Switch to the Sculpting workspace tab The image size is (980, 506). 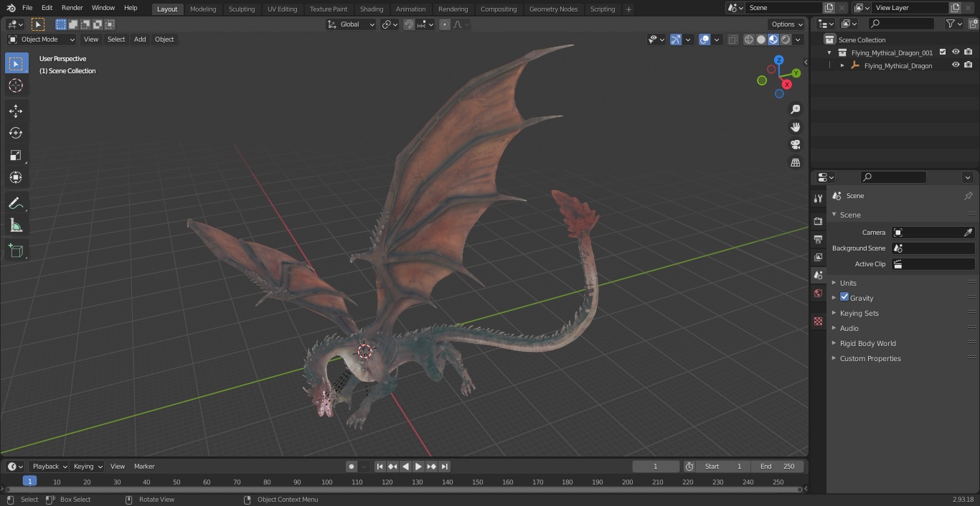pos(242,9)
